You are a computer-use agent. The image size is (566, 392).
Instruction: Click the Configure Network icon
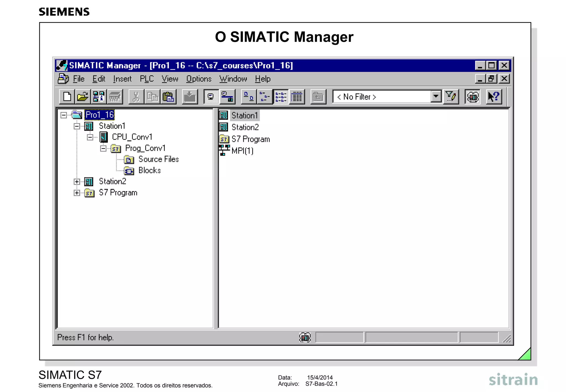227,97
